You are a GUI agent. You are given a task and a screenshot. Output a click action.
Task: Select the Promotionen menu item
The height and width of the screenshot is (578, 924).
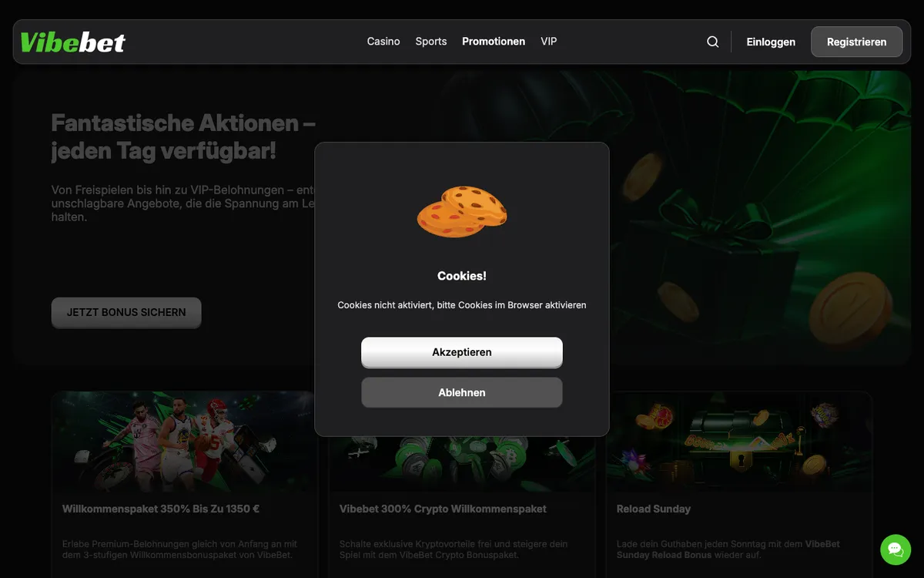tap(494, 42)
